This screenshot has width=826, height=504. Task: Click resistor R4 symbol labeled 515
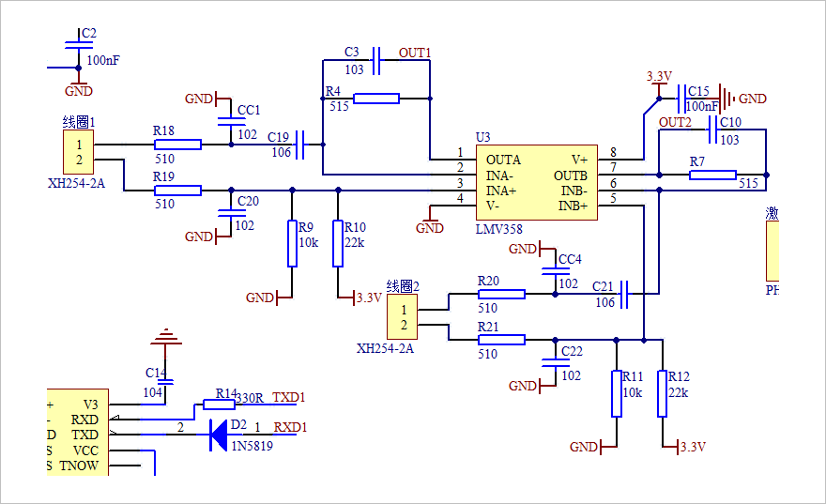(x=376, y=99)
